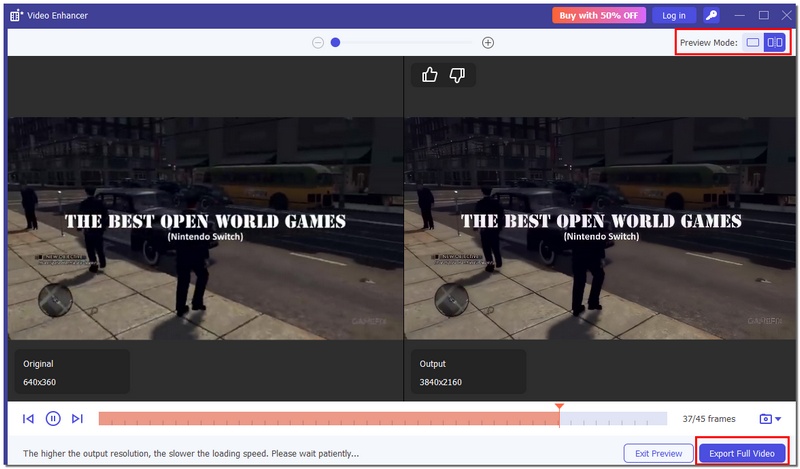800x469 pixels.
Task: Click the 'Output 3840x2160' label
Action: click(x=468, y=372)
